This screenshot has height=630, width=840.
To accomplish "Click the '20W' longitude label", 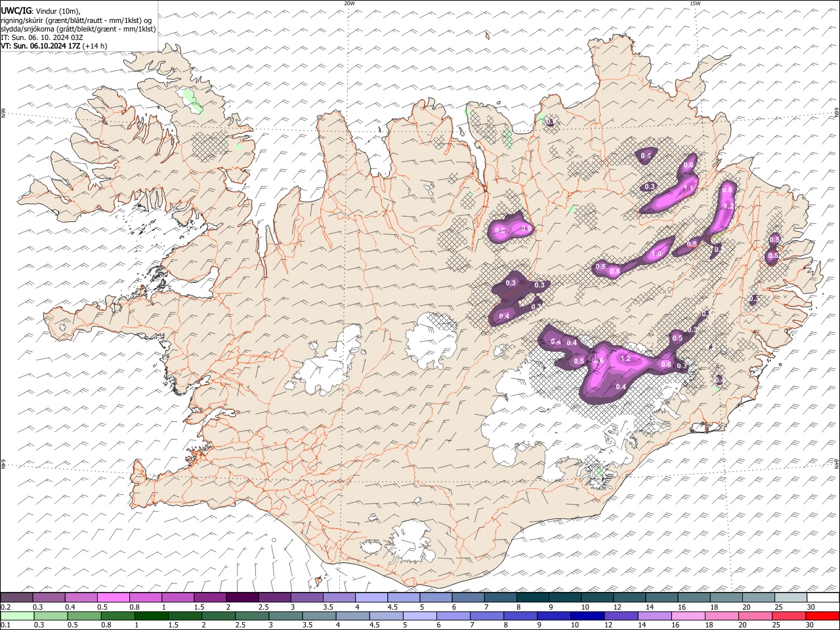I will pyautogui.click(x=349, y=3).
